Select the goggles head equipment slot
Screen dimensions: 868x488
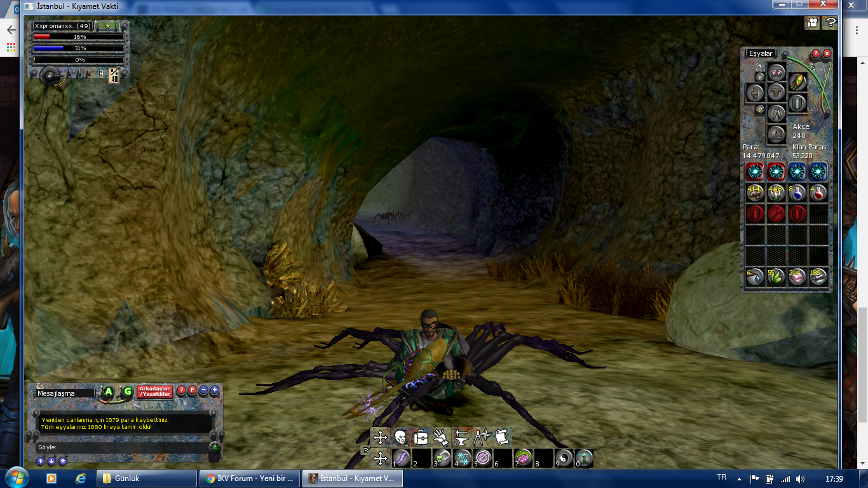776,72
